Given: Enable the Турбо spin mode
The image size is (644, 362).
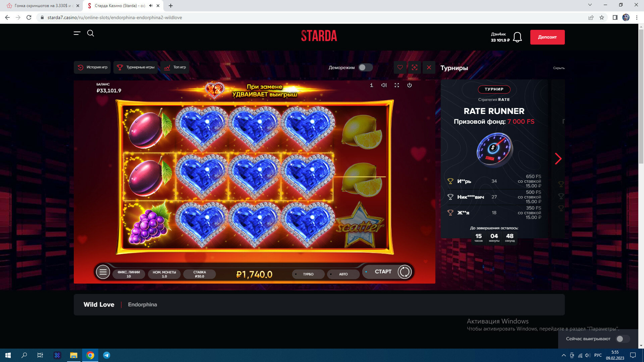Looking at the screenshot, I should coord(308,274).
